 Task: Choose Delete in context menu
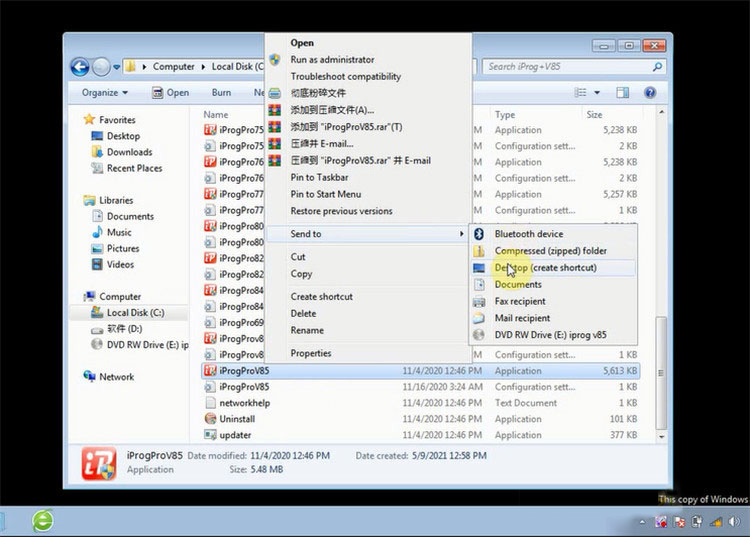tap(303, 314)
